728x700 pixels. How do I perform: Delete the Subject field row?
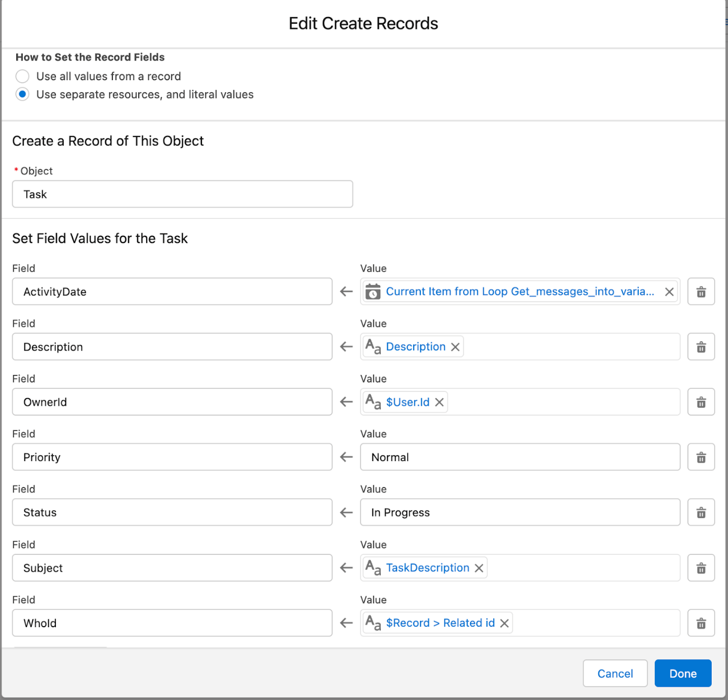click(701, 568)
